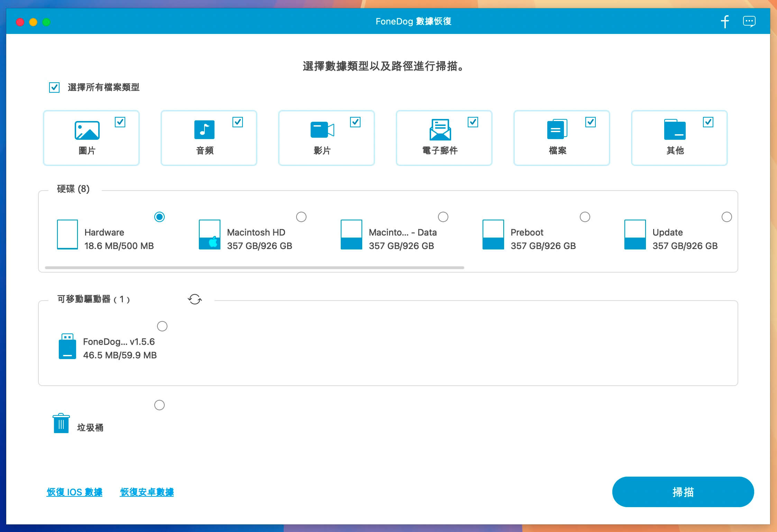Click the Macintosh HD disk icon
Viewport: 777px width, 532px height.
tap(210, 235)
